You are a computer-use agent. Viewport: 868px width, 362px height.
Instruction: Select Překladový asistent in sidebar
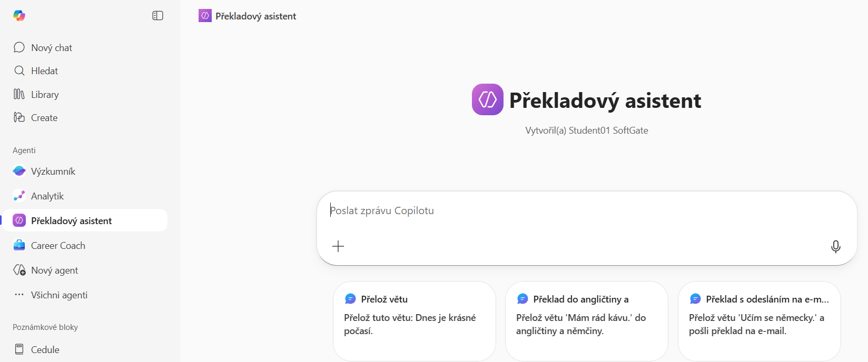point(71,221)
